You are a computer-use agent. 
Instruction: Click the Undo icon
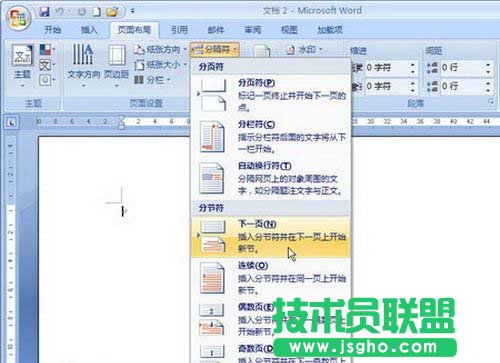[60, 12]
